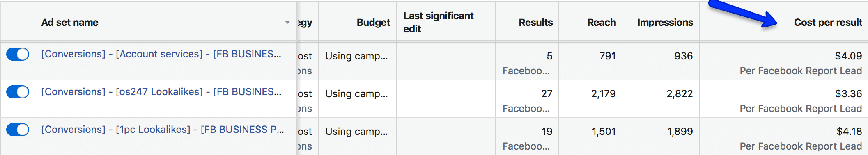This screenshot has height=155, width=868.
Task: Open the Ad set name sort dropdown arrow
Action: (287, 22)
